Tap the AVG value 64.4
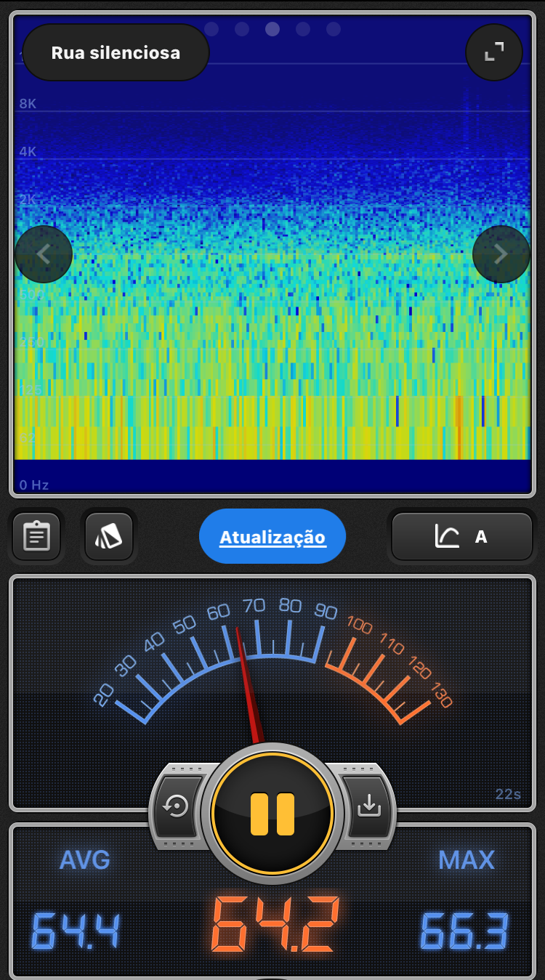The width and height of the screenshot is (545, 980). coord(76,931)
